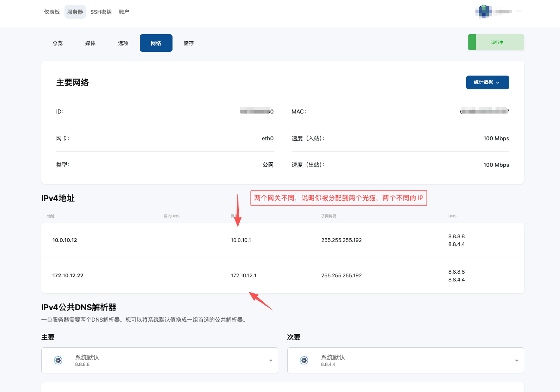The width and height of the screenshot is (560, 392).
Task: Click the IP address 172.10.12.22
Action: [68, 276]
